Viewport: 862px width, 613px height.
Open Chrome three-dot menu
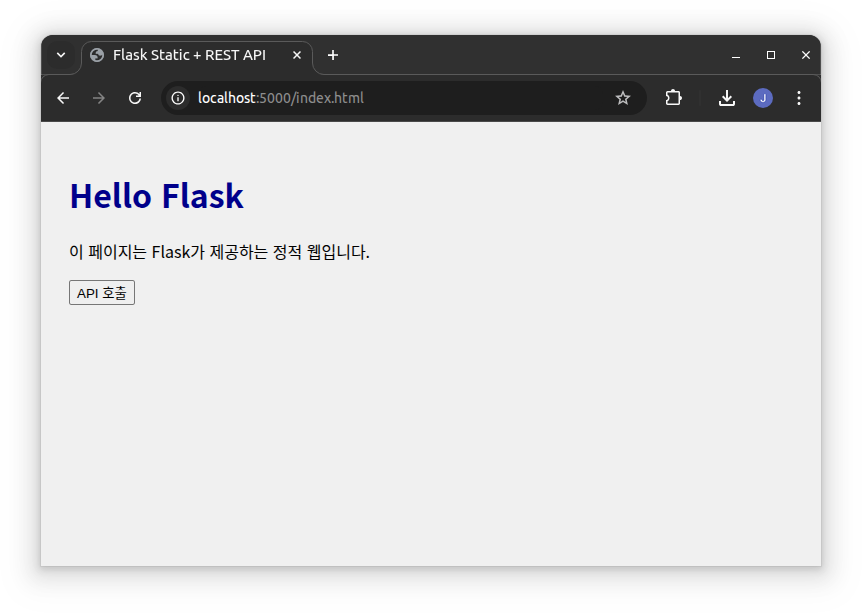coord(799,98)
